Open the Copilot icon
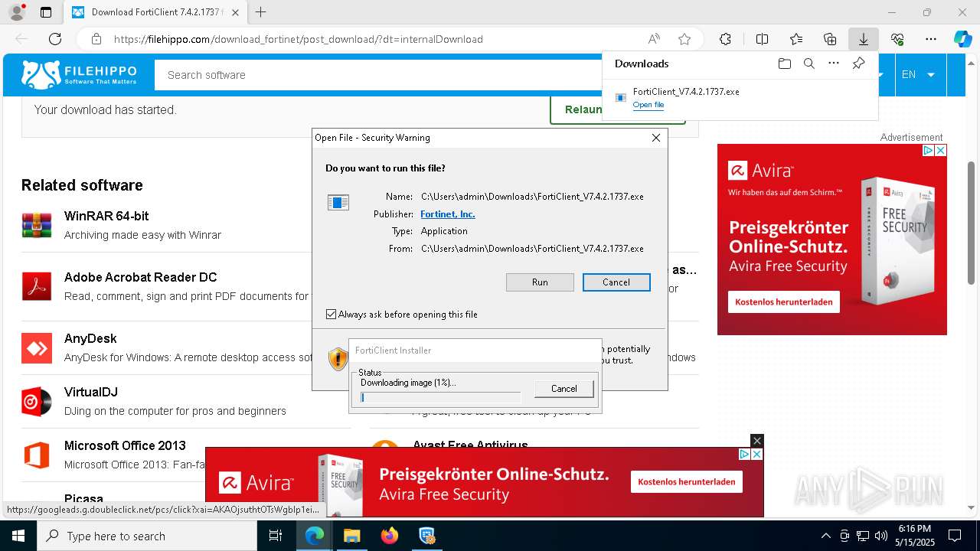980x551 pixels. pos(962,39)
